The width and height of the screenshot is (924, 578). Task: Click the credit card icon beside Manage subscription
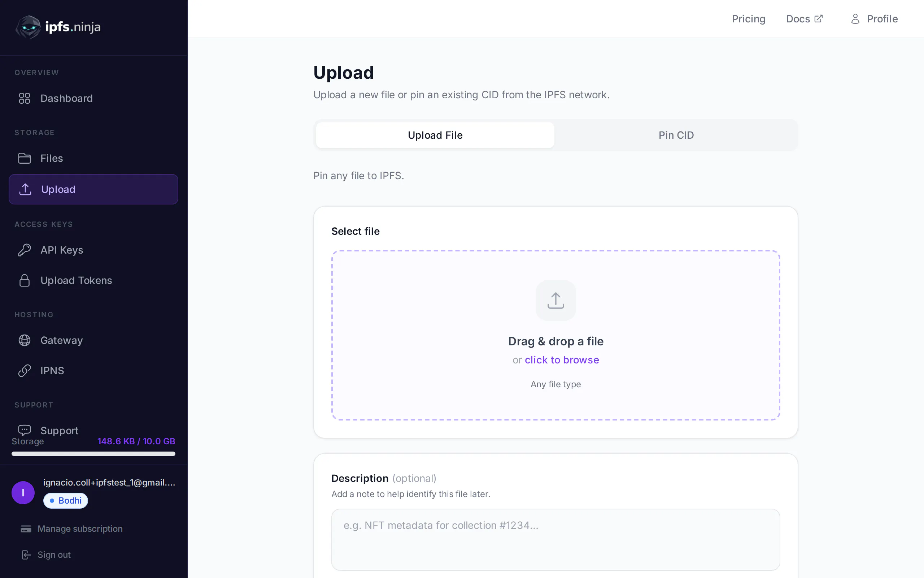[26, 529]
